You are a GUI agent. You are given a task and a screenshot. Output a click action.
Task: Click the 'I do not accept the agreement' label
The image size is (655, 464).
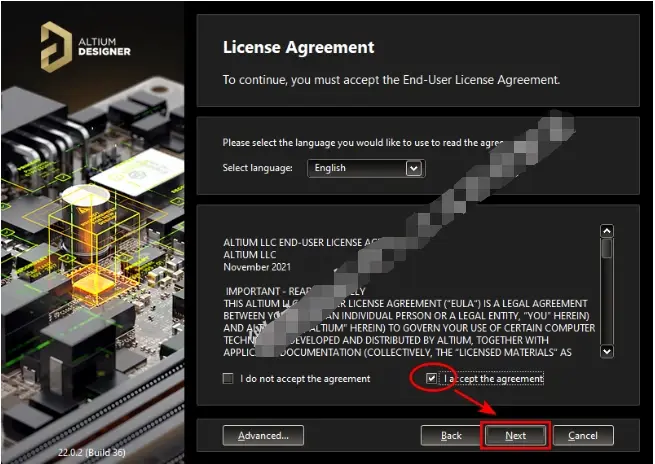(x=305, y=379)
